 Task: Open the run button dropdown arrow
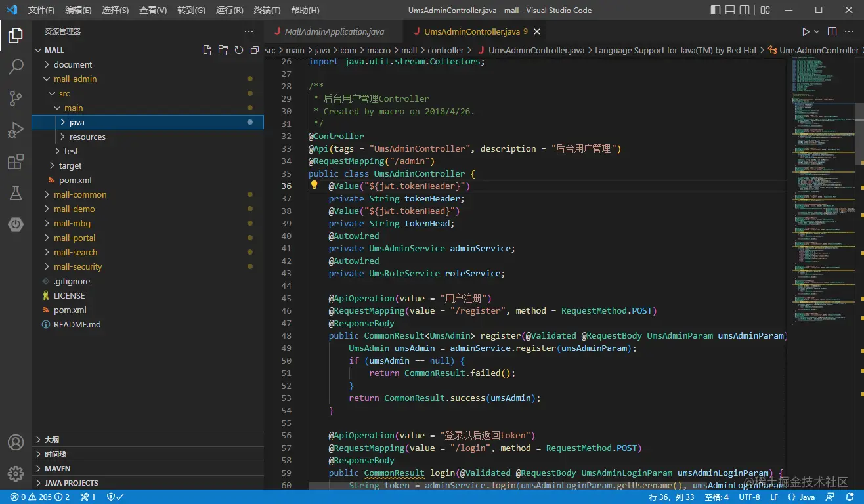[817, 31]
